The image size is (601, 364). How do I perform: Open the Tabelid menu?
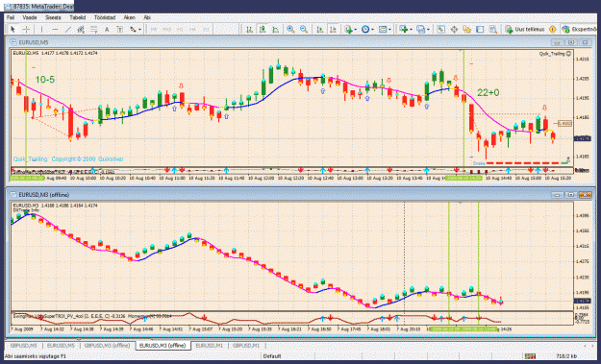point(78,17)
